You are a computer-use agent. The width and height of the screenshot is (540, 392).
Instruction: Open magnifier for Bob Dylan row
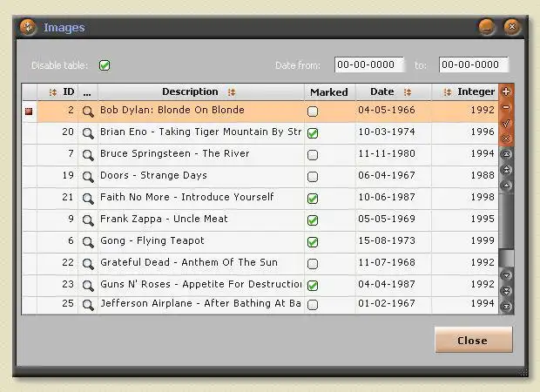88,112
